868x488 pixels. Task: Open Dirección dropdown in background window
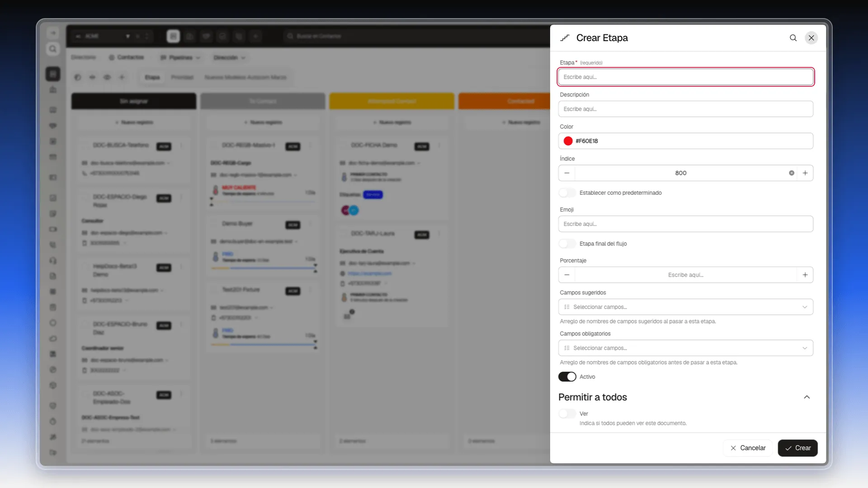click(x=229, y=58)
